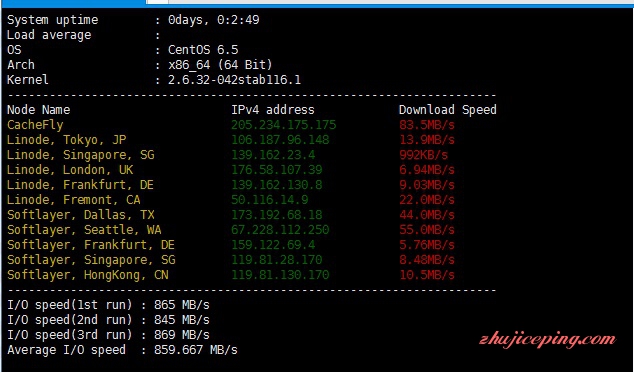Image resolution: width=634 pixels, height=372 pixels.
Task: Click the Average I/O speed value 859.667 MB/s
Action: [196, 350]
